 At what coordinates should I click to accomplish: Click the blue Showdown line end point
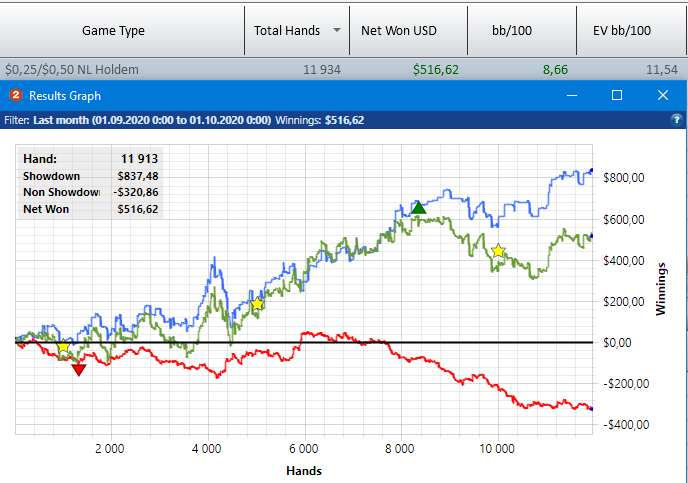(x=591, y=171)
